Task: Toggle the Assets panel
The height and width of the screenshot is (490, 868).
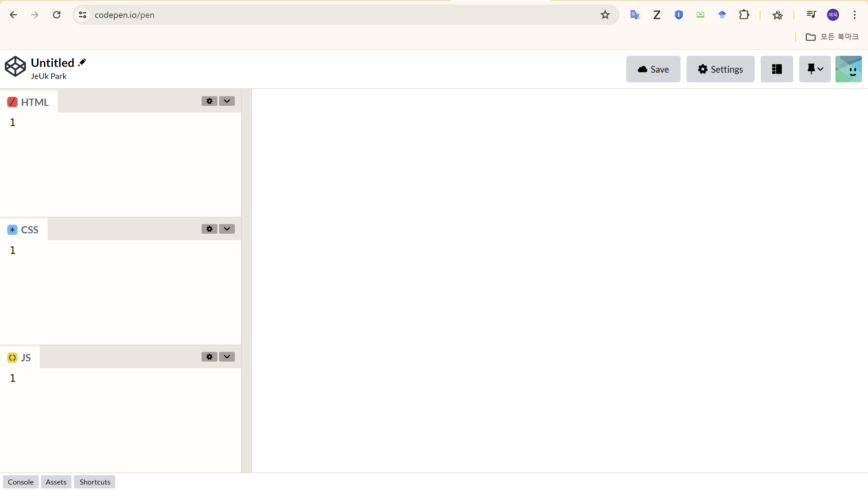Action: click(56, 482)
